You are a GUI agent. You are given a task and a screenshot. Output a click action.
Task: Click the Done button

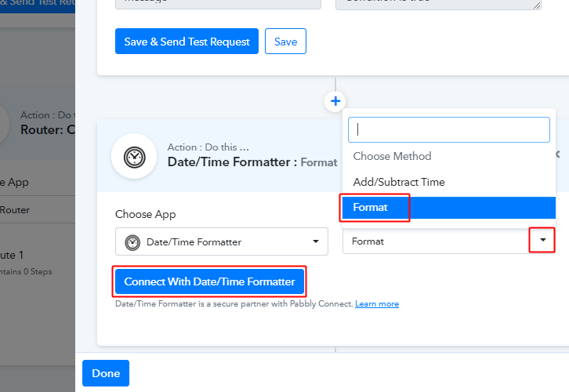click(106, 373)
